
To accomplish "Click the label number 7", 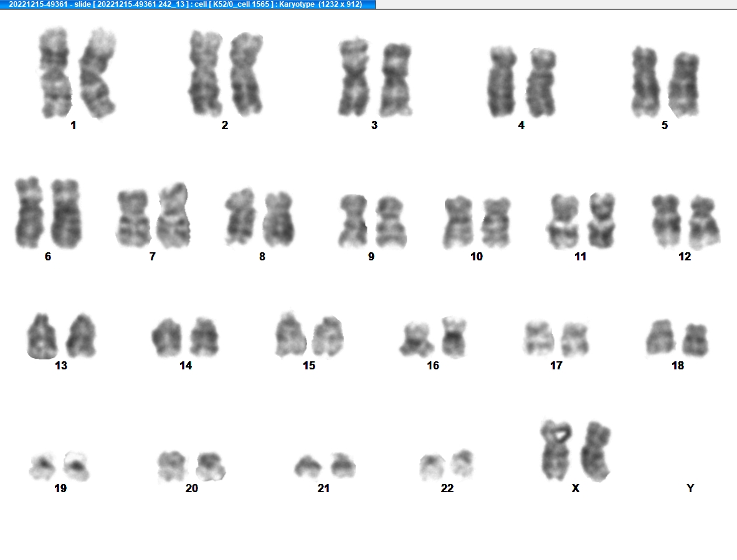I will [152, 257].
